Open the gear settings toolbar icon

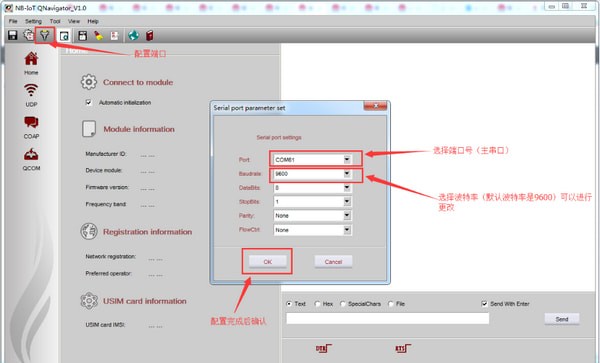[29, 35]
